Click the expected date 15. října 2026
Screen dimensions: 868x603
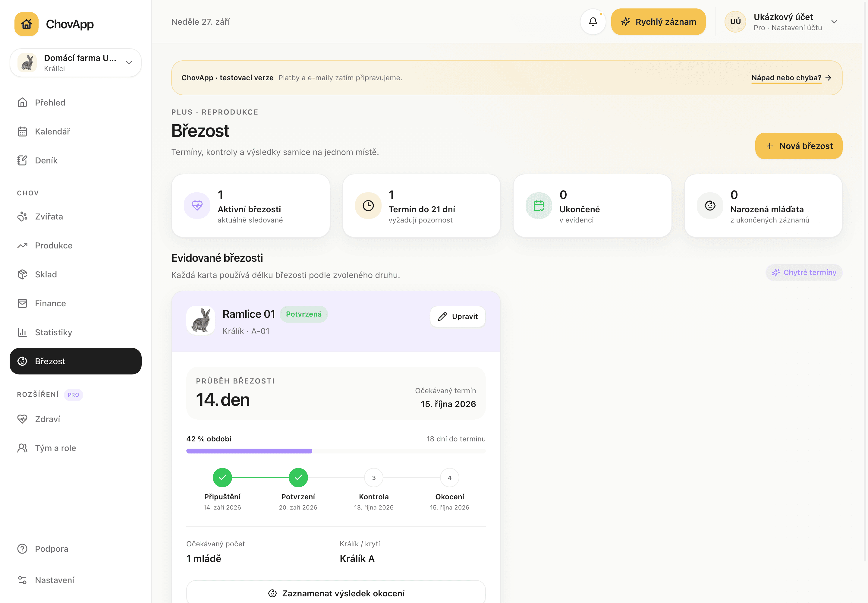pyautogui.click(x=448, y=404)
